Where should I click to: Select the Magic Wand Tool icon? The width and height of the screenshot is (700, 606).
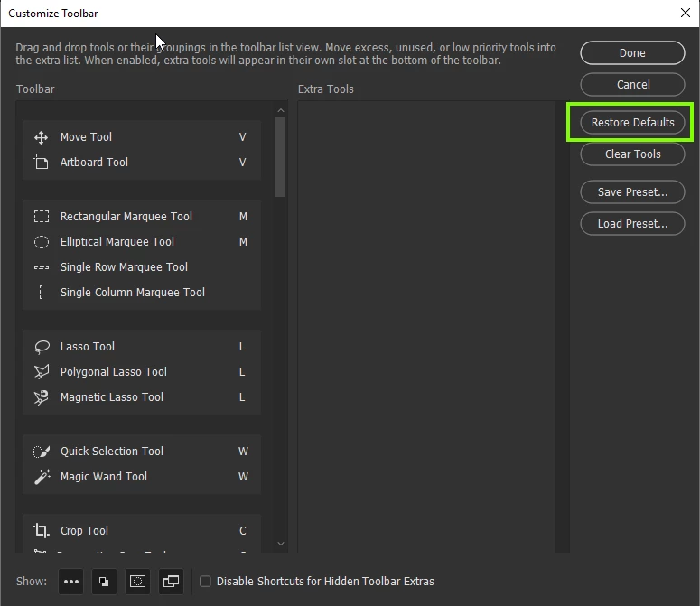click(x=42, y=477)
